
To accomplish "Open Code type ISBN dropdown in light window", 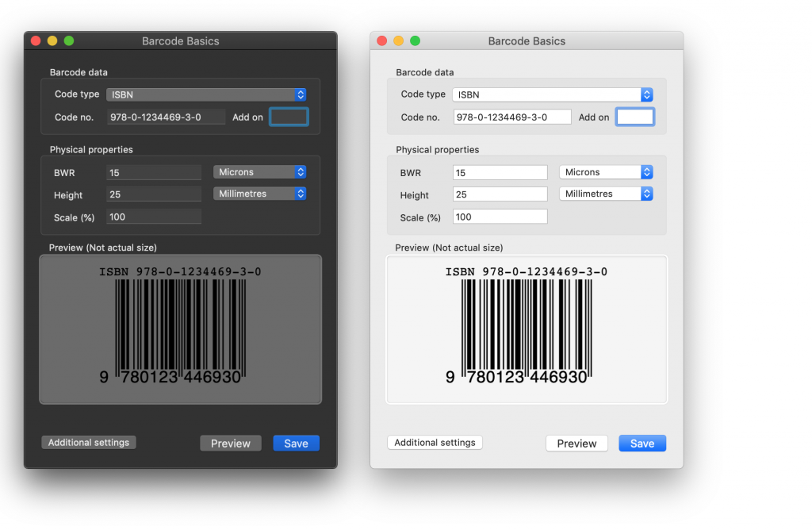I will tap(553, 94).
